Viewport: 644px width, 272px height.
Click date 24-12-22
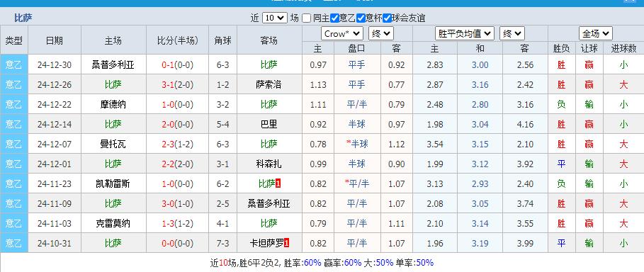click(x=55, y=104)
